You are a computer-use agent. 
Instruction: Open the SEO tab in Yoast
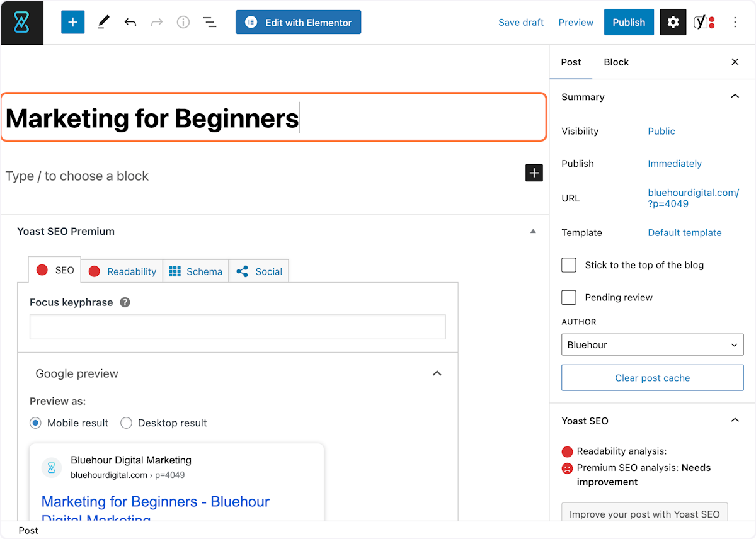(x=55, y=270)
